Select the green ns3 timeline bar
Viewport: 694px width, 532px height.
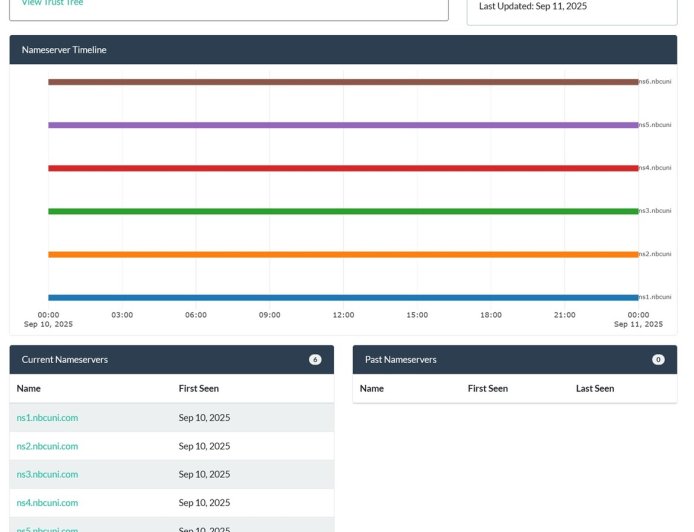pos(342,211)
